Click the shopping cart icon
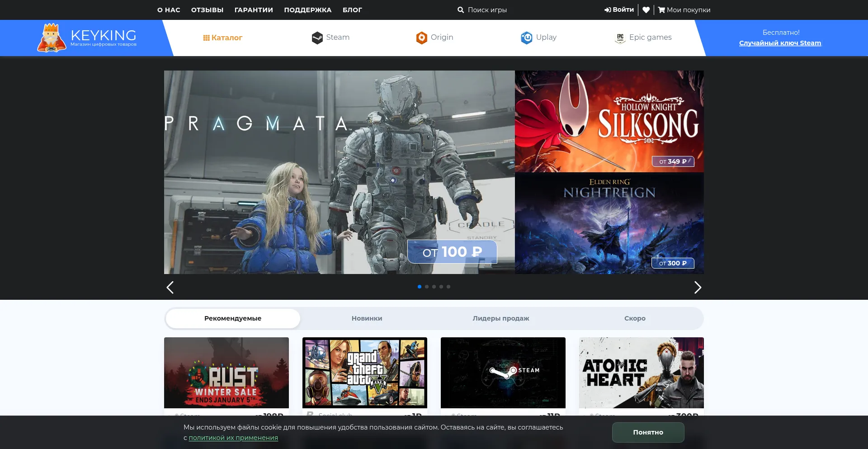This screenshot has width=868, height=449. (x=661, y=10)
